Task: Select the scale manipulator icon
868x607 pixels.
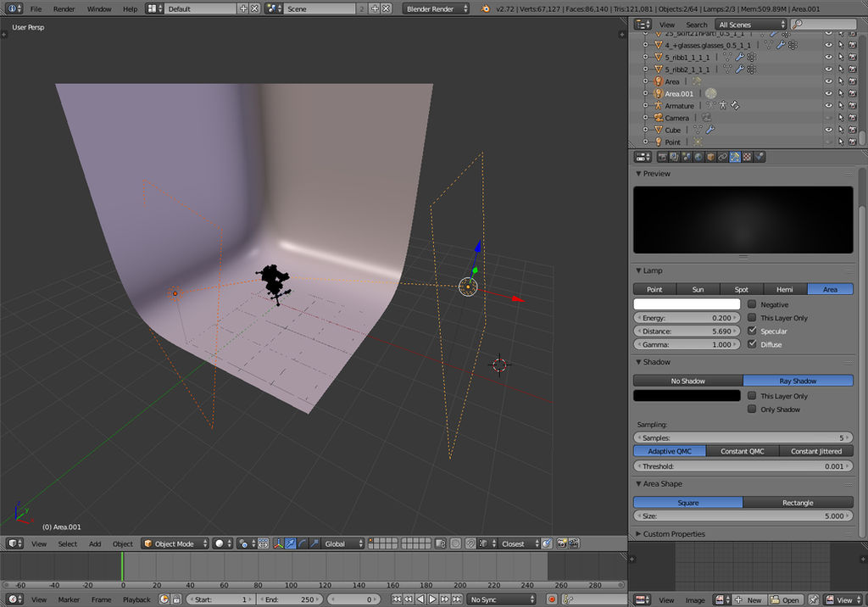Action: 314,544
